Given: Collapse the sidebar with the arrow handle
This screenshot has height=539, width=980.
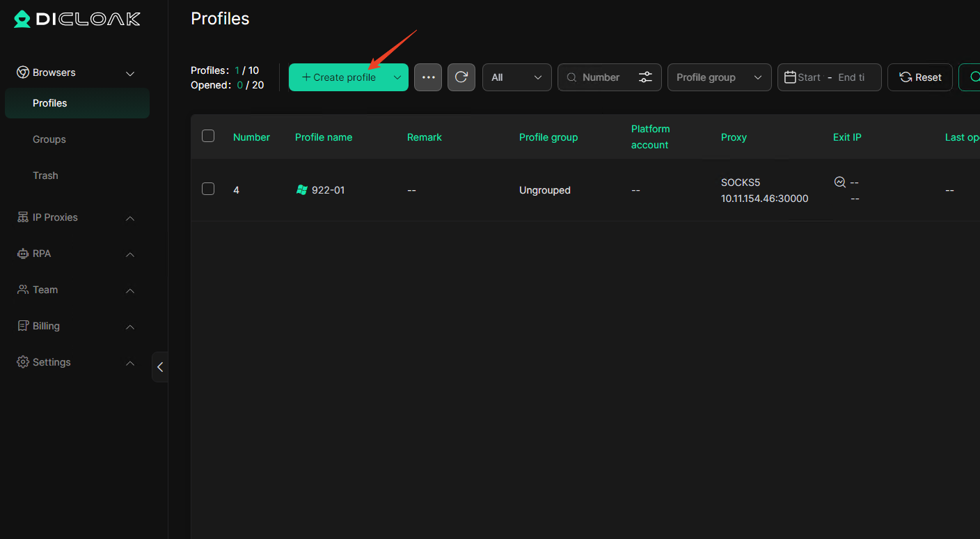Looking at the screenshot, I should click(x=160, y=367).
